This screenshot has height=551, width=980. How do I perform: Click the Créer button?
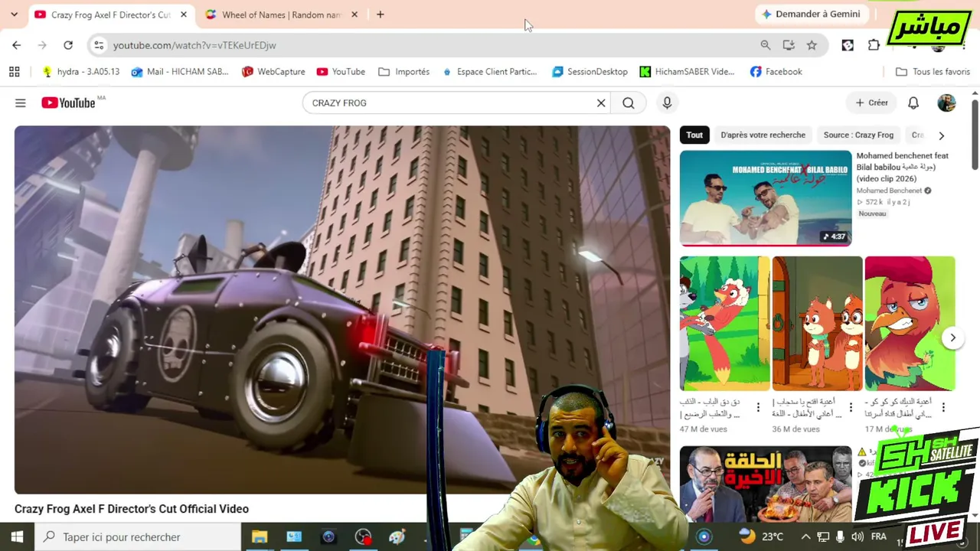[x=871, y=103]
